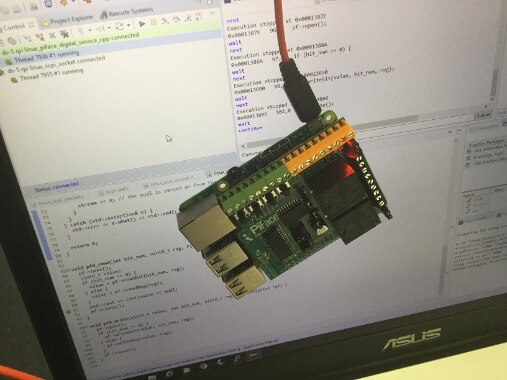Click the Windows taskbar Edge icon
This screenshot has height=380, width=507.
pyautogui.click(x=170, y=373)
